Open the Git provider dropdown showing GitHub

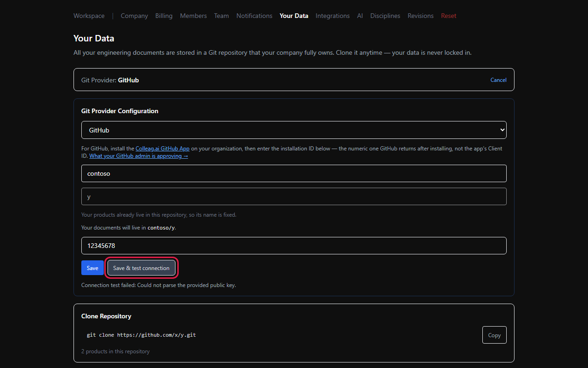(294, 130)
